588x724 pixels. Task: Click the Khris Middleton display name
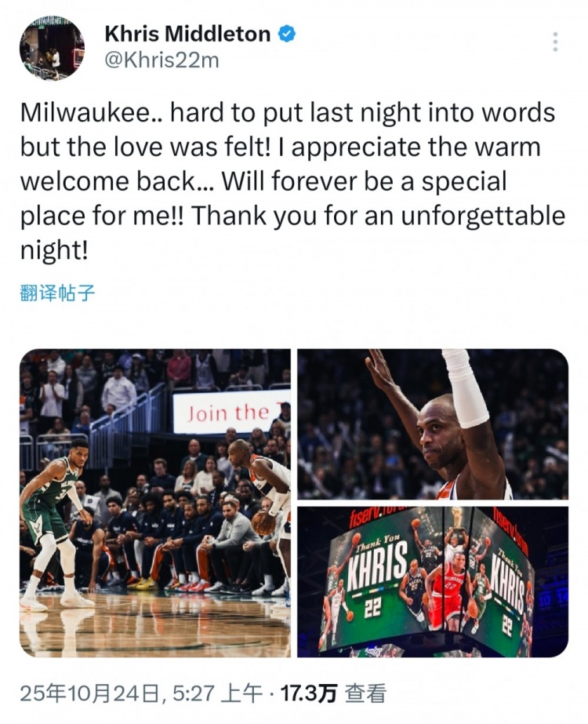187,34
